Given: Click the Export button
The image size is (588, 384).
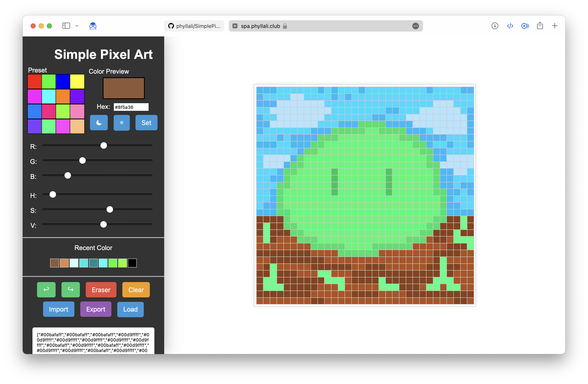Looking at the screenshot, I should [x=96, y=309].
